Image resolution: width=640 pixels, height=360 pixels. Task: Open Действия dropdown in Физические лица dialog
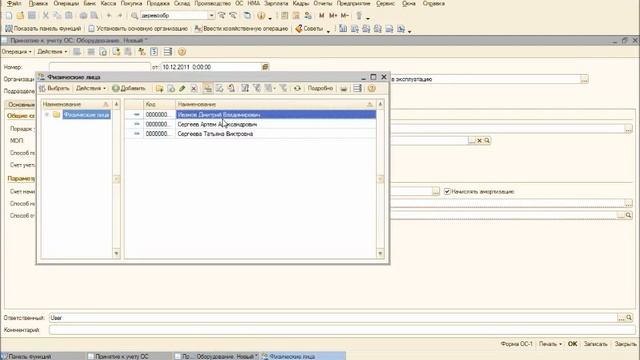91,89
